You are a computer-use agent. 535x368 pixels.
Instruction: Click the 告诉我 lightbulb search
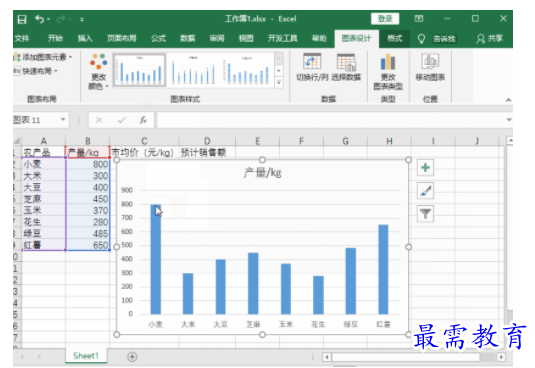tap(437, 39)
